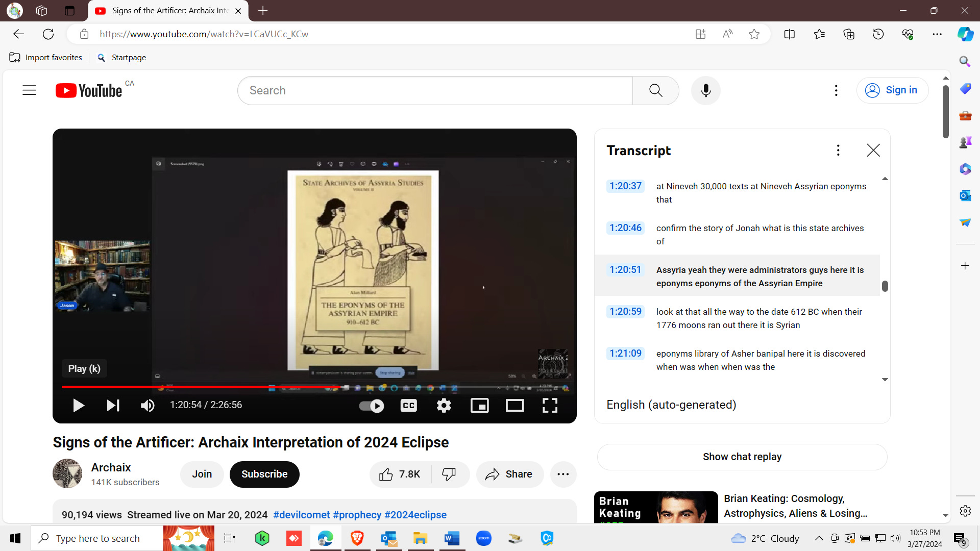Open Outlook in Edge sidebar

coord(965,195)
